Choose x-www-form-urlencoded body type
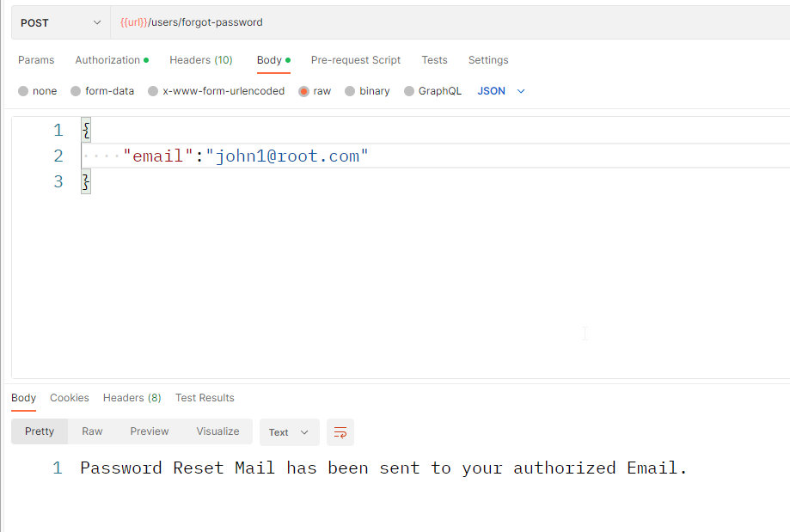790x532 pixels. tap(153, 91)
